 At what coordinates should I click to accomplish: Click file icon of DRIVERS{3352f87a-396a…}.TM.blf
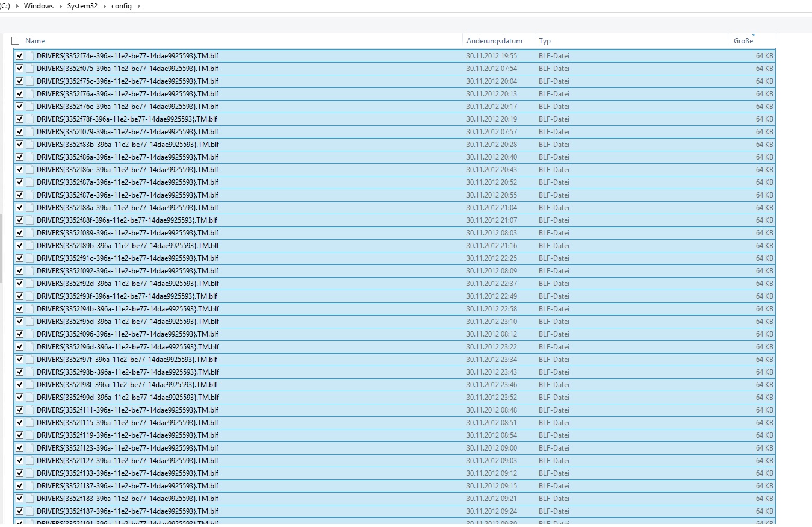30,182
